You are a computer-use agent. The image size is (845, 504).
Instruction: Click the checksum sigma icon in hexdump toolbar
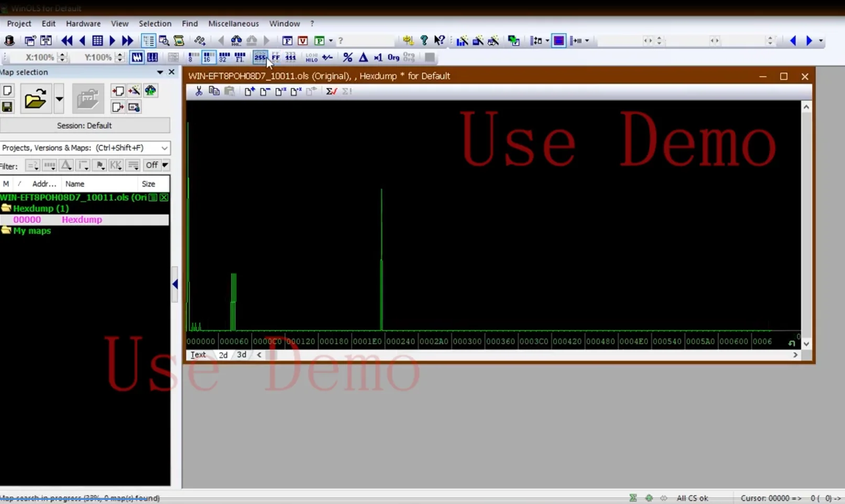point(331,91)
